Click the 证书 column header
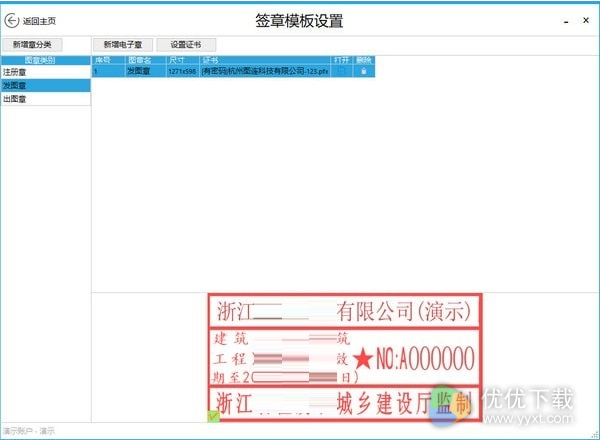Screen dimensions: 600x440 (265, 60)
